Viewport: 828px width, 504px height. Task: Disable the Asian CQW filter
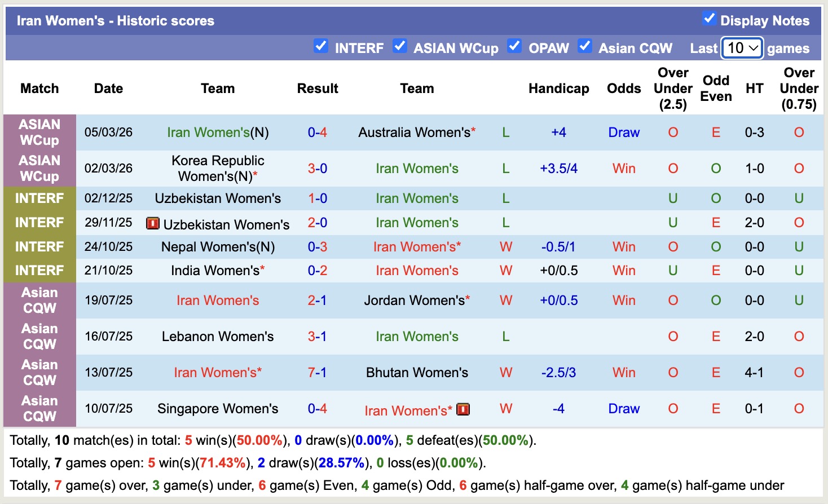tap(584, 46)
